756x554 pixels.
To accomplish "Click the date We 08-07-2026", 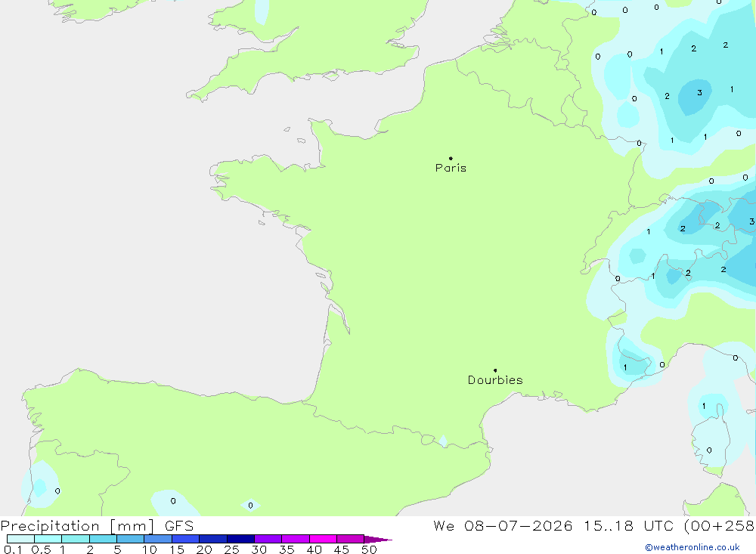I will tap(503, 526).
